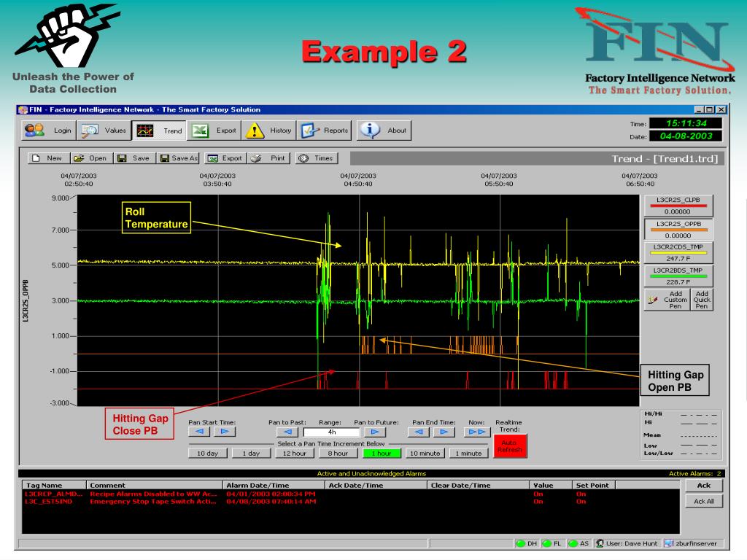The height and width of the screenshot is (560, 747).
Task: Toggle the red Auto Refresh button
Action: tap(510, 446)
